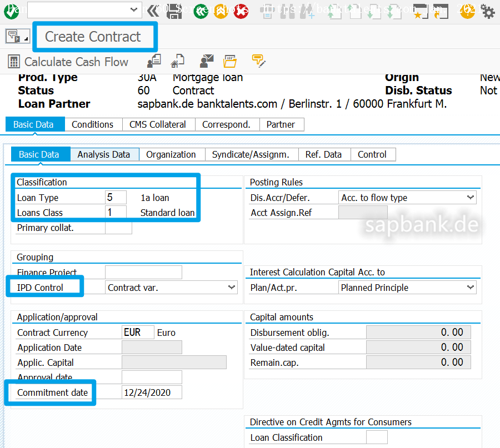Open the Dis.Accr/Defer. dropdown
500x448 pixels.
[x=470, y=198]
